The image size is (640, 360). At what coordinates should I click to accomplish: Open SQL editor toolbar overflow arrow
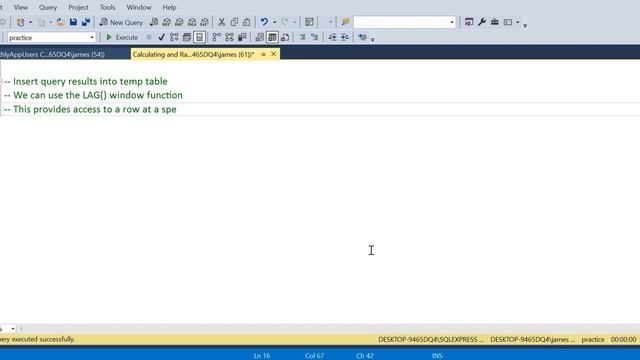[372, 40]
